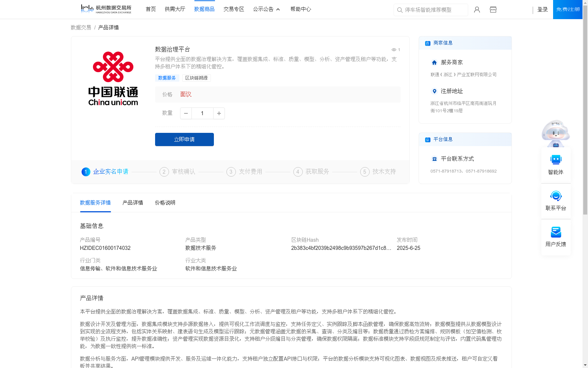Open the store bag icon in header

click(493, 10)
